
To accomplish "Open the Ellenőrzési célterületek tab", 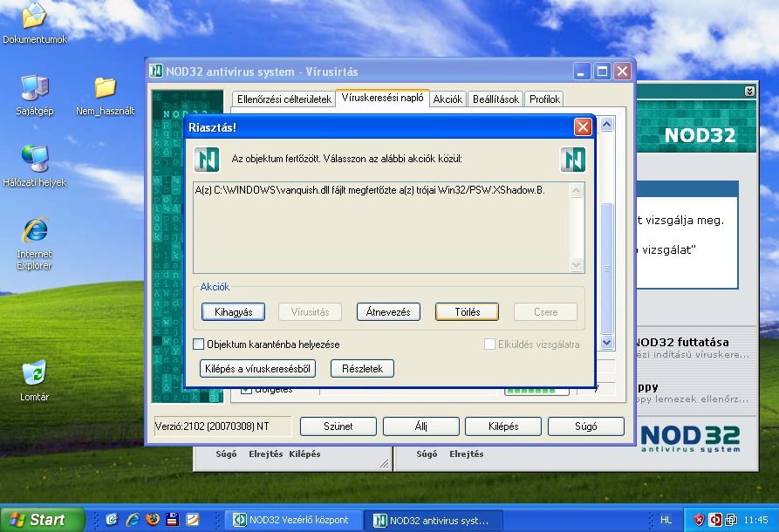I will [x=284, y=99].
